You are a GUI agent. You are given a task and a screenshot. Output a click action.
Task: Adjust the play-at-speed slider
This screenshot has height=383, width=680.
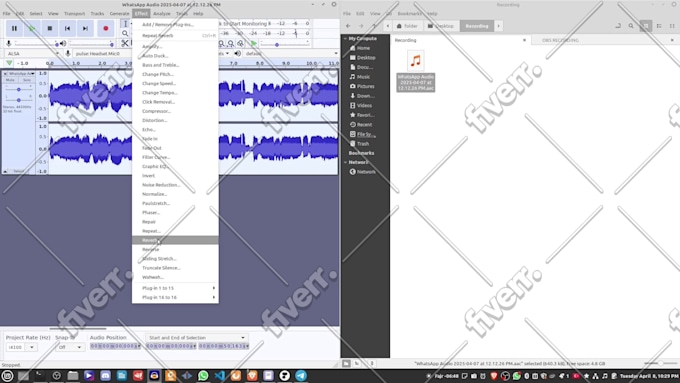284,44
